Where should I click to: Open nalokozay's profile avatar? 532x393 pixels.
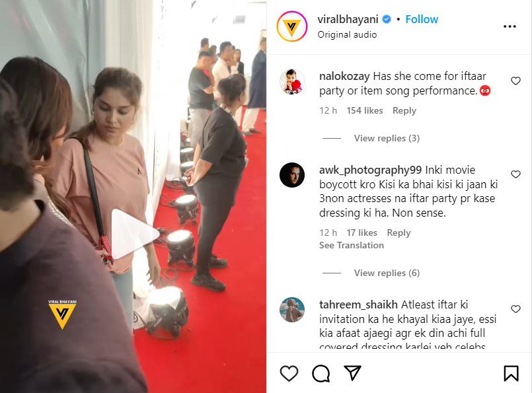click(x=292, y=82)
